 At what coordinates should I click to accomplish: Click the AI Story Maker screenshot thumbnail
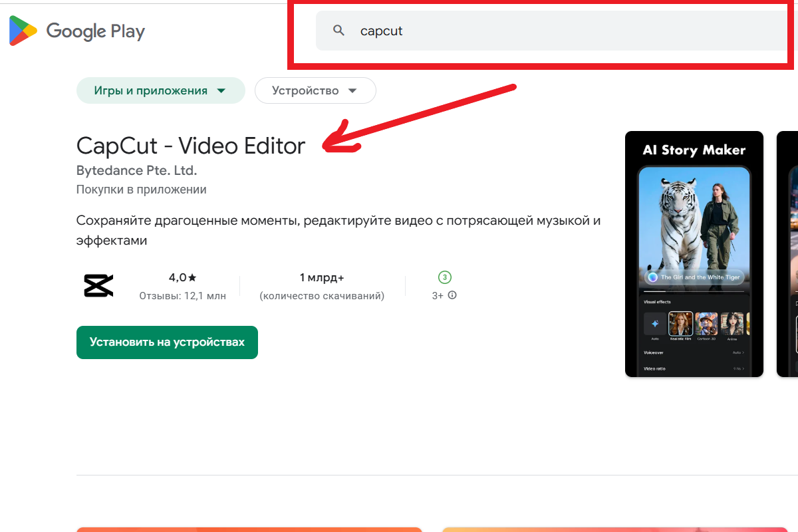pyautogui.click(x=694, y=254)
